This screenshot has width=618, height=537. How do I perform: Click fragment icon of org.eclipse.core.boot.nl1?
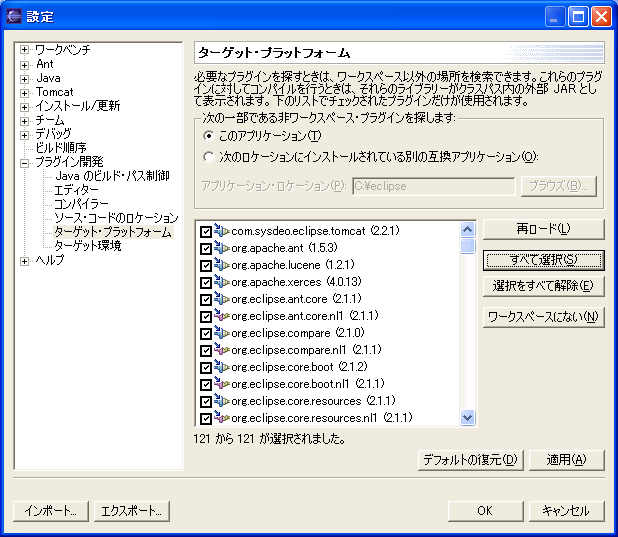point(222,384)
